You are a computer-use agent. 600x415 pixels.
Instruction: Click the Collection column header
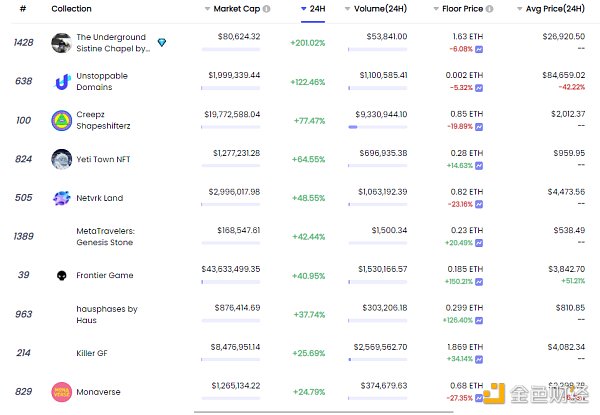[x=71, y=8]
